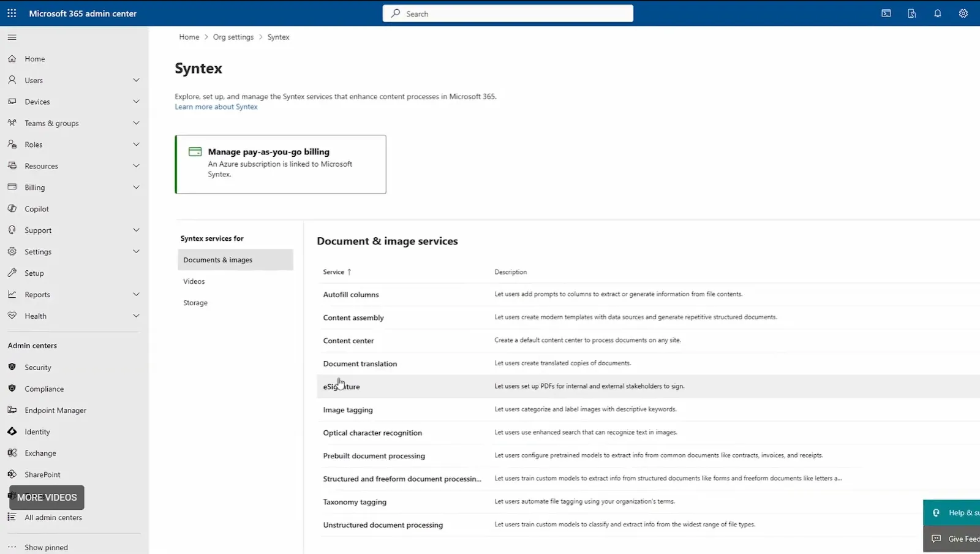The image size is (980, 554).
Task: Click the Teams & groups icon
Action: click(x=12, y=123)
